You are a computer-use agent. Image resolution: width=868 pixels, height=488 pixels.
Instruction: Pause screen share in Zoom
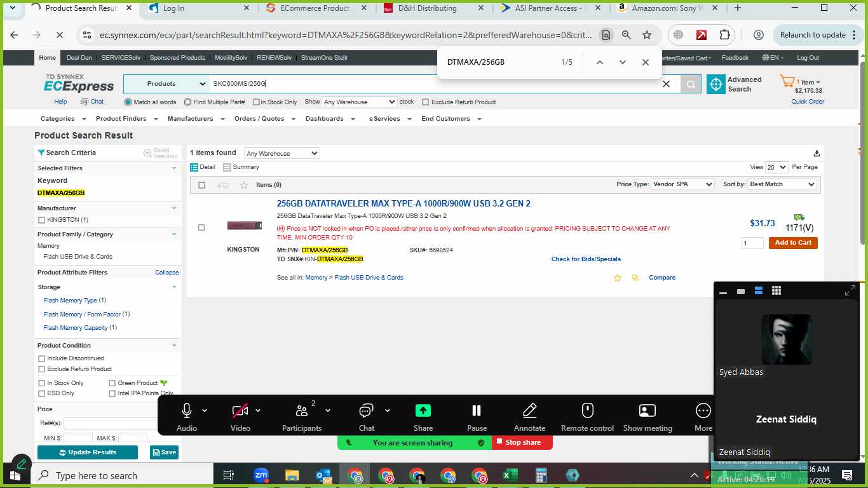coord(477,416)
